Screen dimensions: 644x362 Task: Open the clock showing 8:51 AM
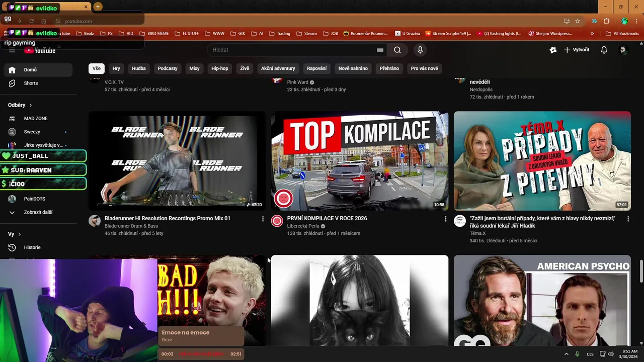click(629, 354)
